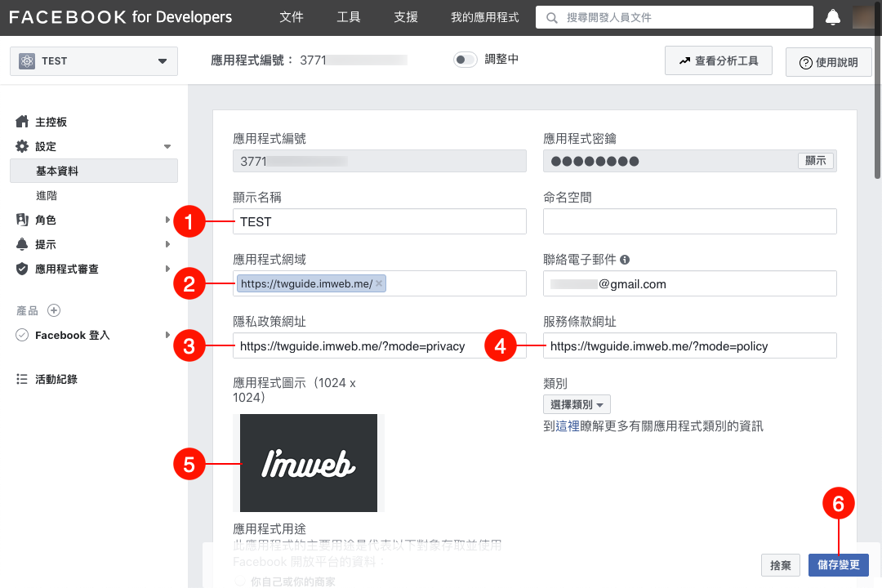
Task: Open the 選擇類別 category dropdown
Action: [x=577, y=404]
